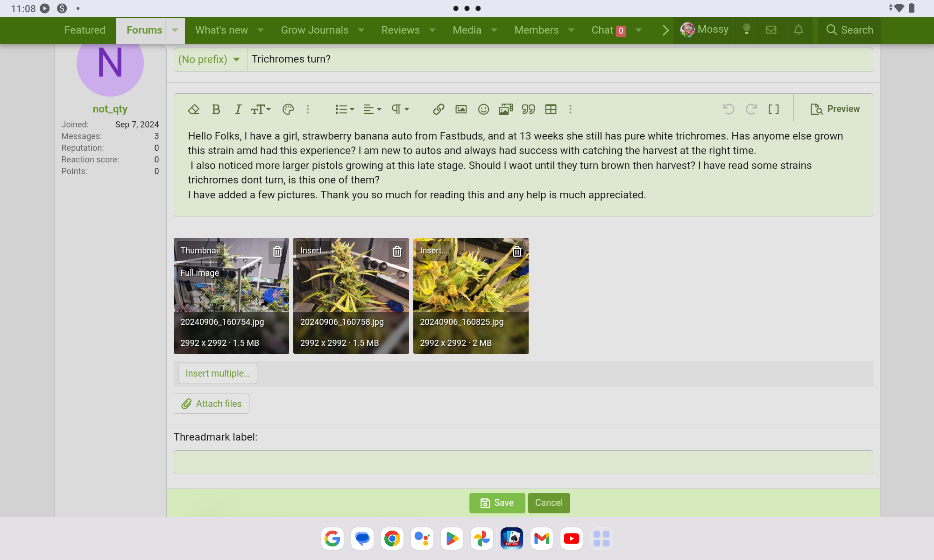
Task: Insert an image
Action: (x=461, y=109)
